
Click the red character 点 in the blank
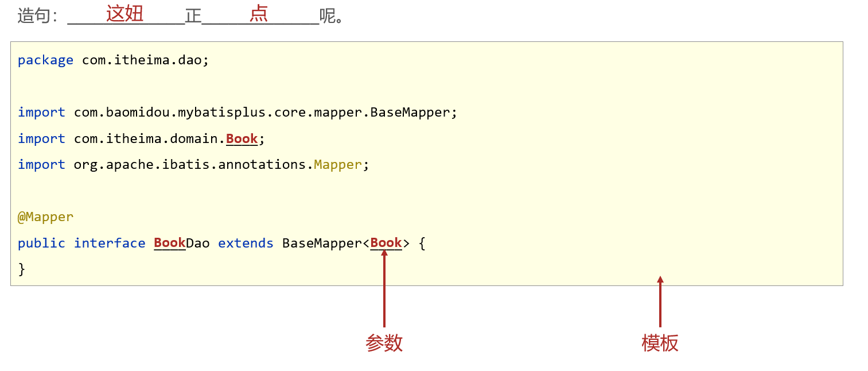coord(259,13)
